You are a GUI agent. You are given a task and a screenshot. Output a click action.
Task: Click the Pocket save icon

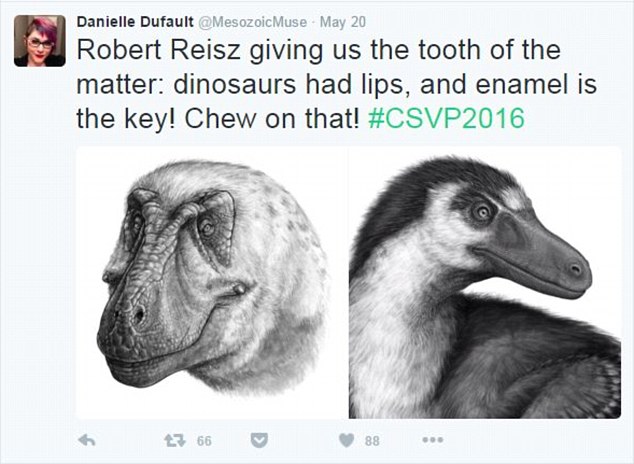click(x=259, y=441)
